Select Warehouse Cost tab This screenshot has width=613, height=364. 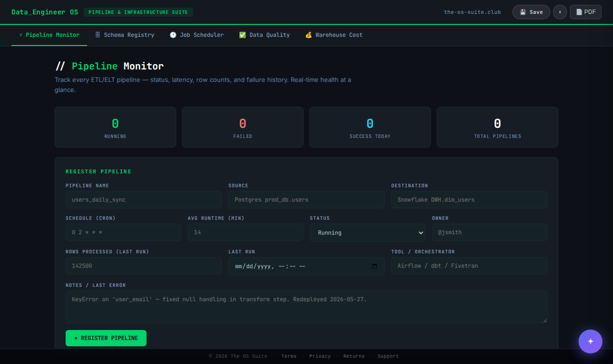pyautogui.click(x=334, y=35)
